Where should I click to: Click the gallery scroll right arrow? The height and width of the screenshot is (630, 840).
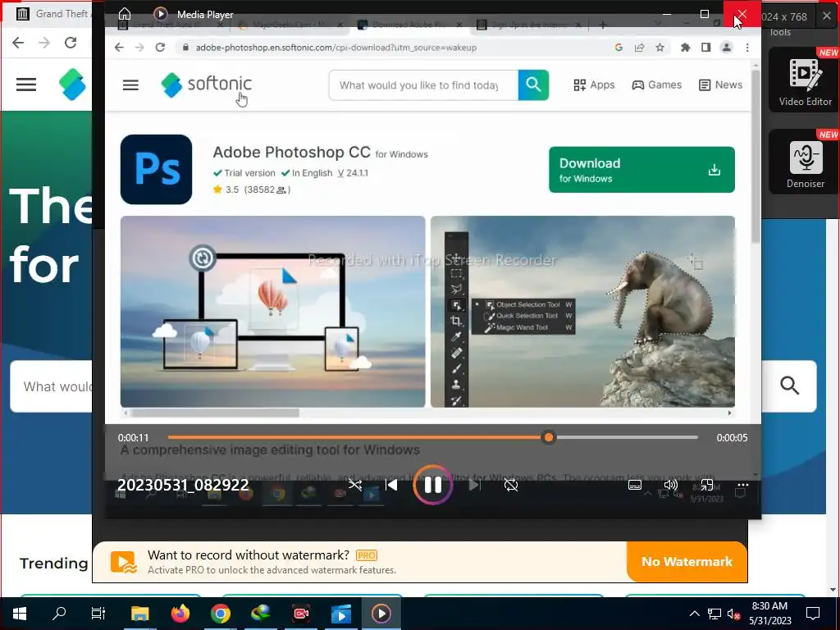pos(729,413)
